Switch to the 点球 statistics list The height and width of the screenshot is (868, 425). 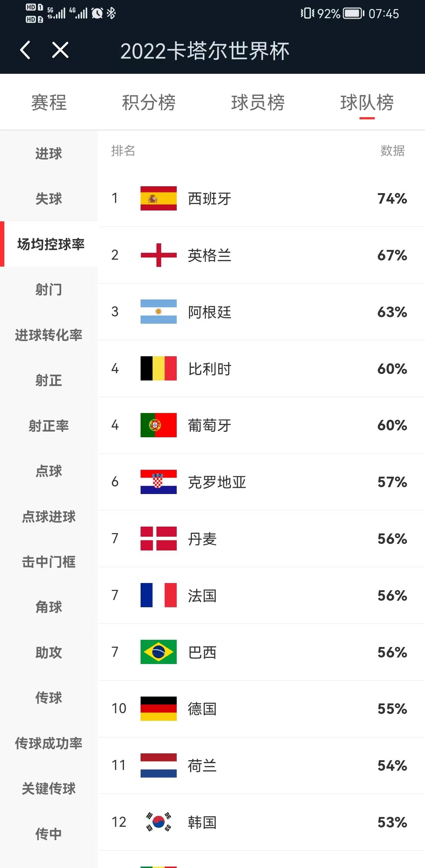pyautogui.click(x=48, y=471)
